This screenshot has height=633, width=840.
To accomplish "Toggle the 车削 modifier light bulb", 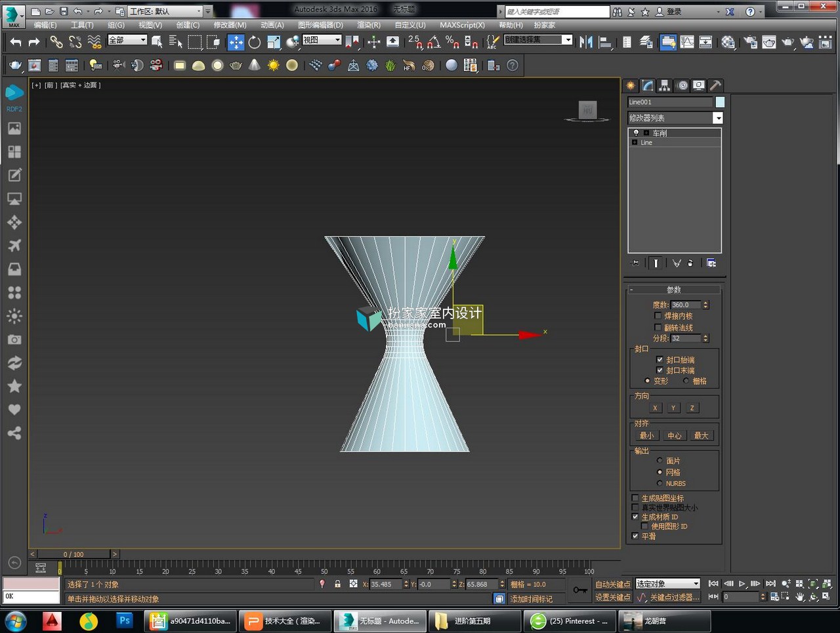I will coord(636,133).
